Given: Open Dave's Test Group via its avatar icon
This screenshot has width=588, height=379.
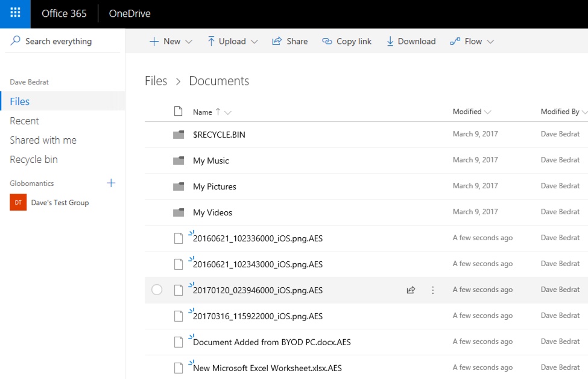Looking at the screenshot, I should tap(18, 202).
